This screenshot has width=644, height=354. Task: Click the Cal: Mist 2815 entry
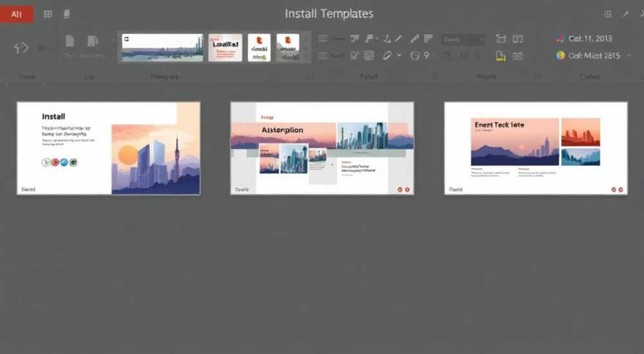coord(589,55)
